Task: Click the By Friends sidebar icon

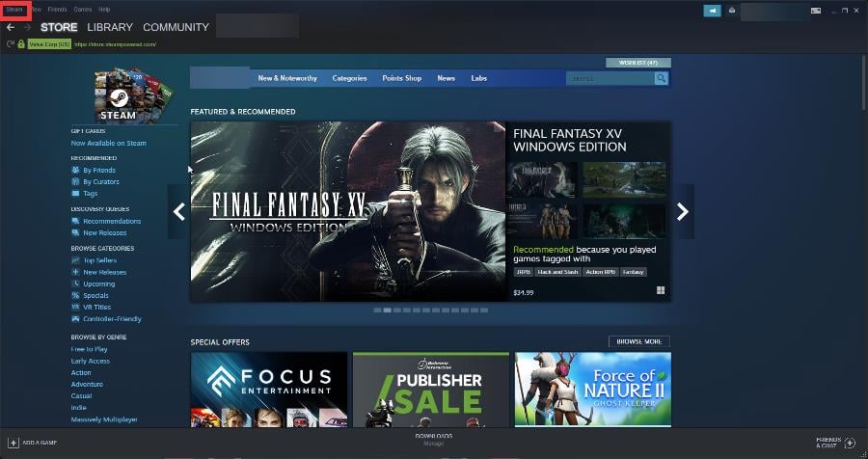Action: tap(75, 170)
